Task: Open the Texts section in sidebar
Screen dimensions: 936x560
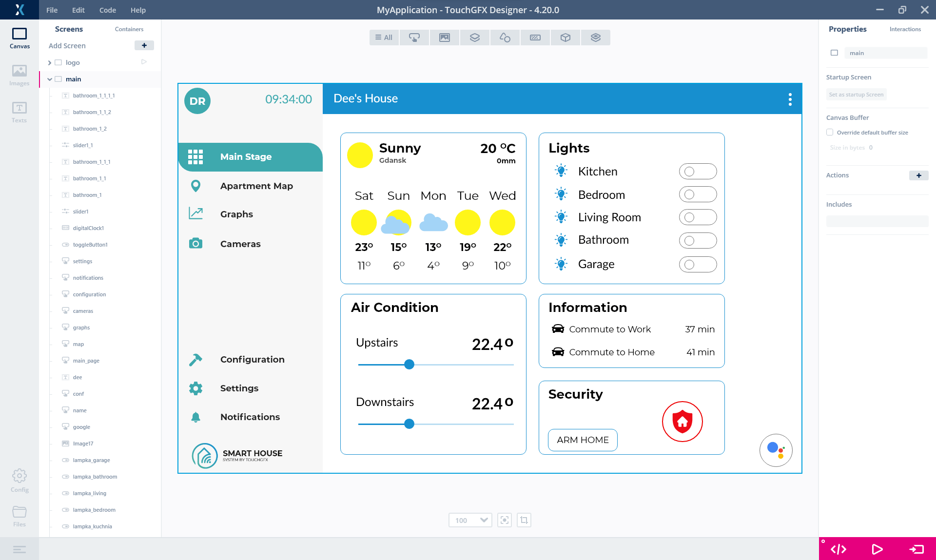Action: pyautogui.click(x=19, y=113)
